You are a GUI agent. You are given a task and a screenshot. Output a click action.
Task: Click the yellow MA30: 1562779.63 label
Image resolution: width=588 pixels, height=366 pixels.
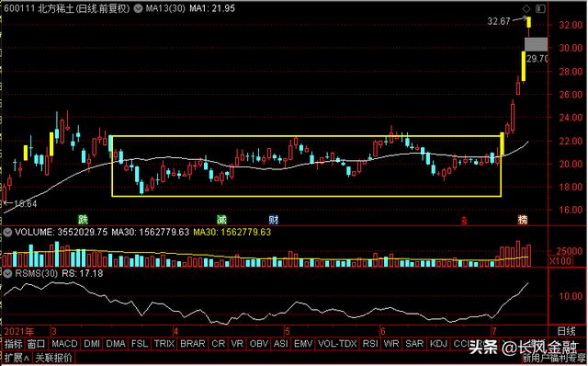tap(232, 233)
